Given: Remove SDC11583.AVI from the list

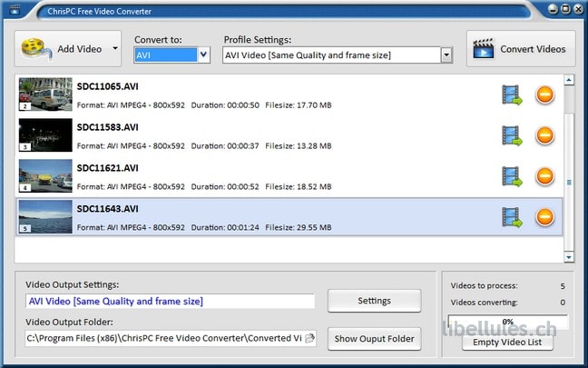Looking at the screenshot, I should [x=544, y=135].
